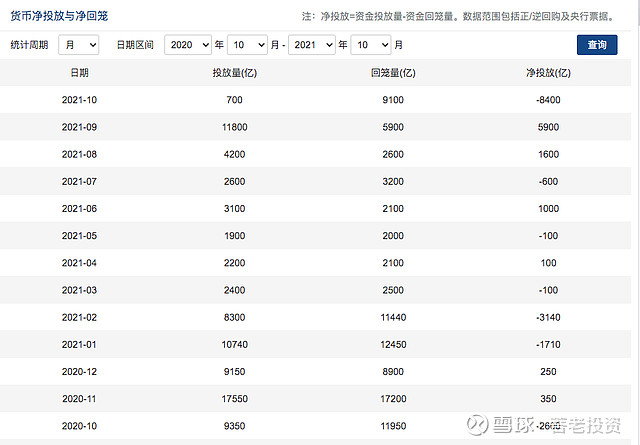Click the 3100 投放量 value

pos(234,209)
